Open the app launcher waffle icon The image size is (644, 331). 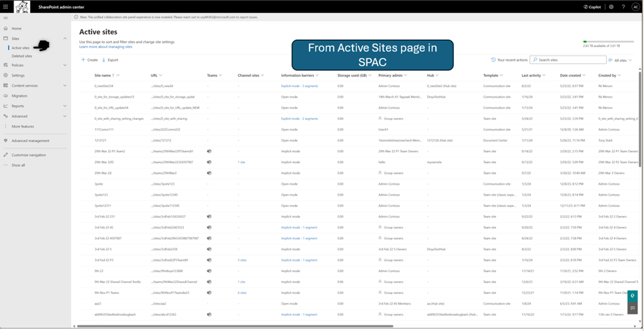(5, 7)
